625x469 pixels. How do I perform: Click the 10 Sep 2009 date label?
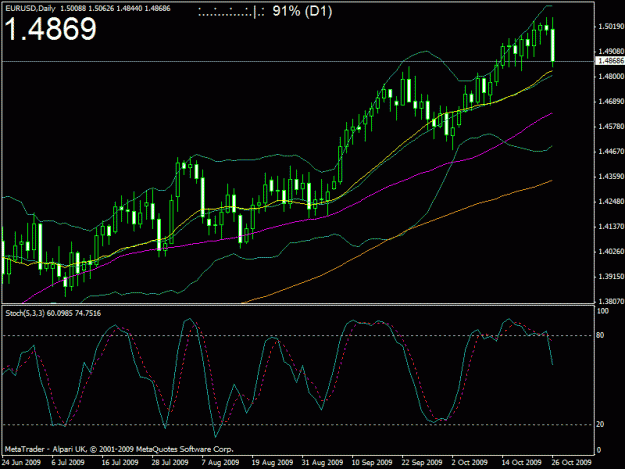(372, 462)
